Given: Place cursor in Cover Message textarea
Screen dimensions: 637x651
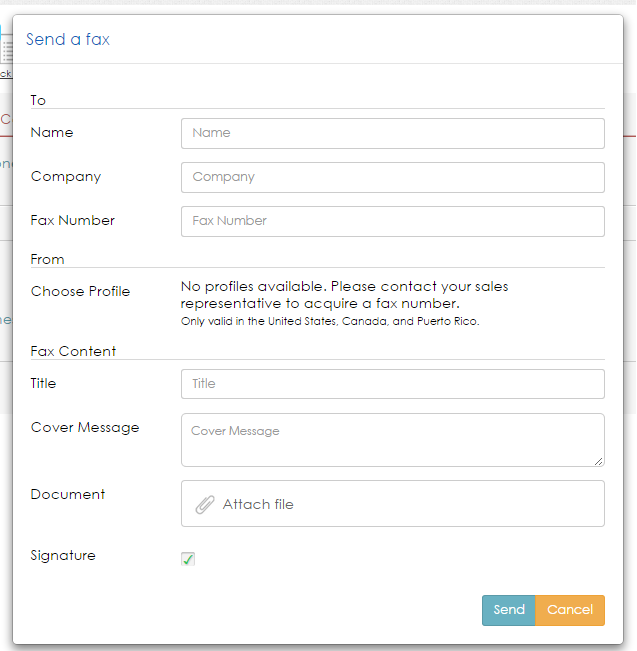Looking at the screenshot, I should [392, 440].
